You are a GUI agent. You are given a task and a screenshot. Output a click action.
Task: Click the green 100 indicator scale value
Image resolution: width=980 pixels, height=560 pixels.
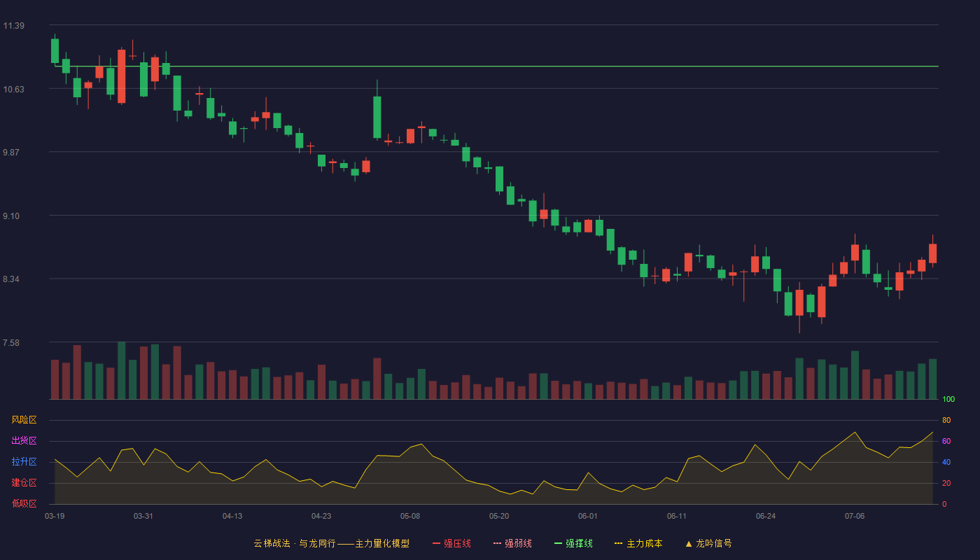click(x=948, y=399)
